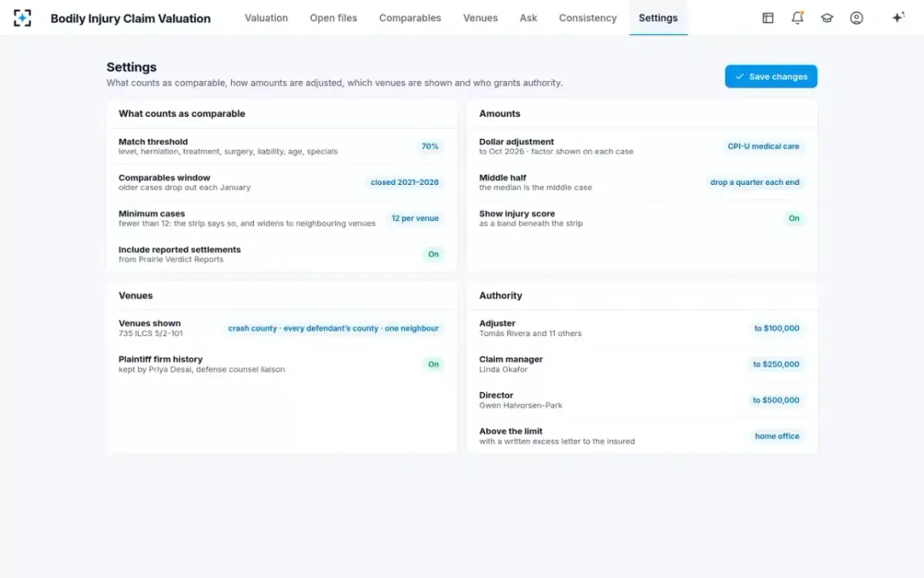Go to the Consistency tab

[588, 18]
